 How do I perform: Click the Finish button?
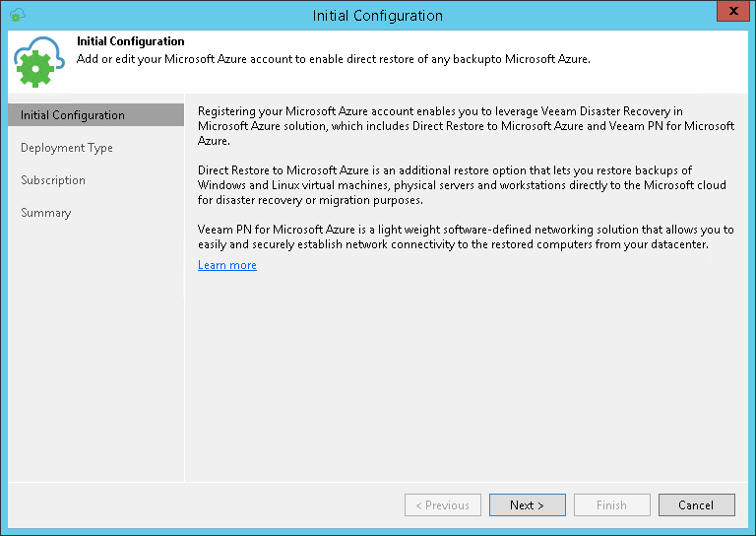point(611,505)
